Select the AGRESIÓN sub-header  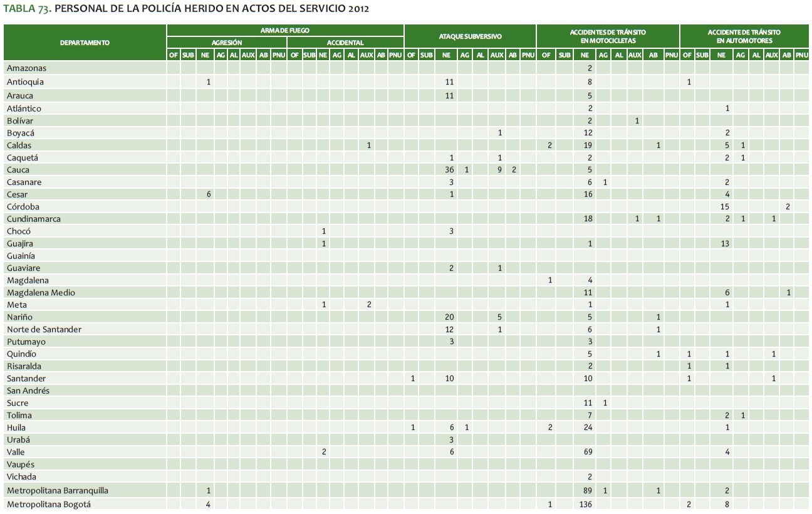point(226,43)
